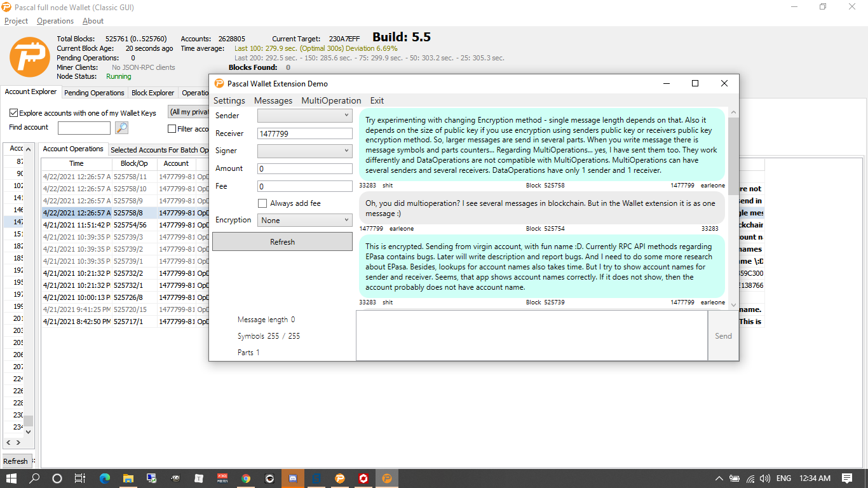Open the notification center icon

847,478
